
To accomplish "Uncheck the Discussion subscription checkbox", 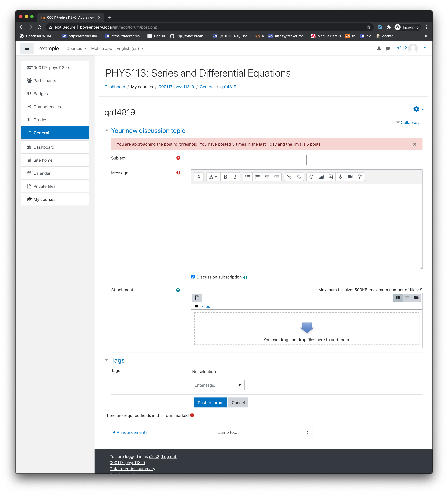I will click(193, 277).
